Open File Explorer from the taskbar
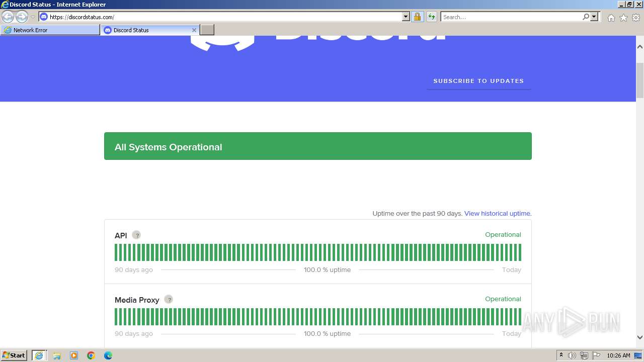This screenshot has width=644, height=362. point(57,355)
